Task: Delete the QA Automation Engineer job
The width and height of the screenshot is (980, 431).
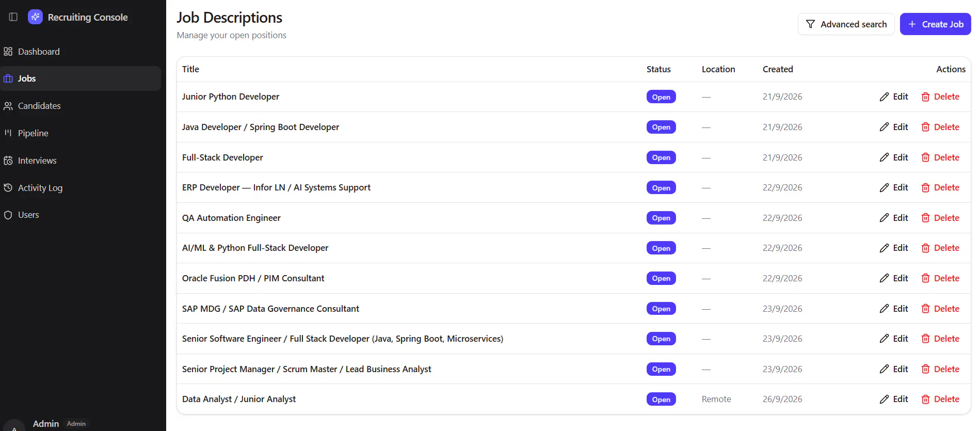Action: [940, 218]
